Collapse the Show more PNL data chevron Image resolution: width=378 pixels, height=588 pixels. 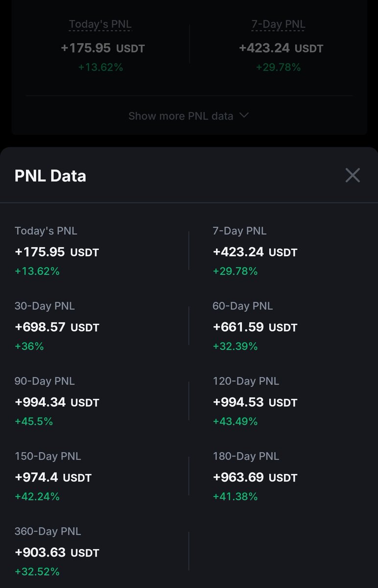244,116
